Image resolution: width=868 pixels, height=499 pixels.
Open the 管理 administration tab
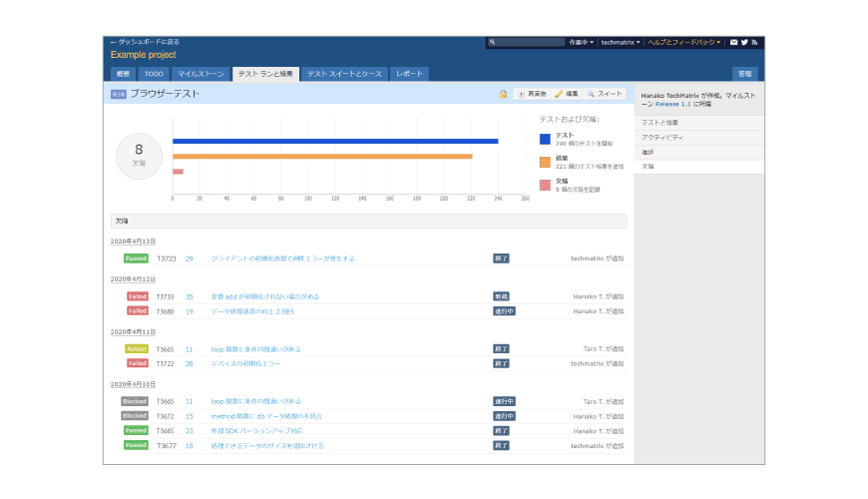click(745, 74)
